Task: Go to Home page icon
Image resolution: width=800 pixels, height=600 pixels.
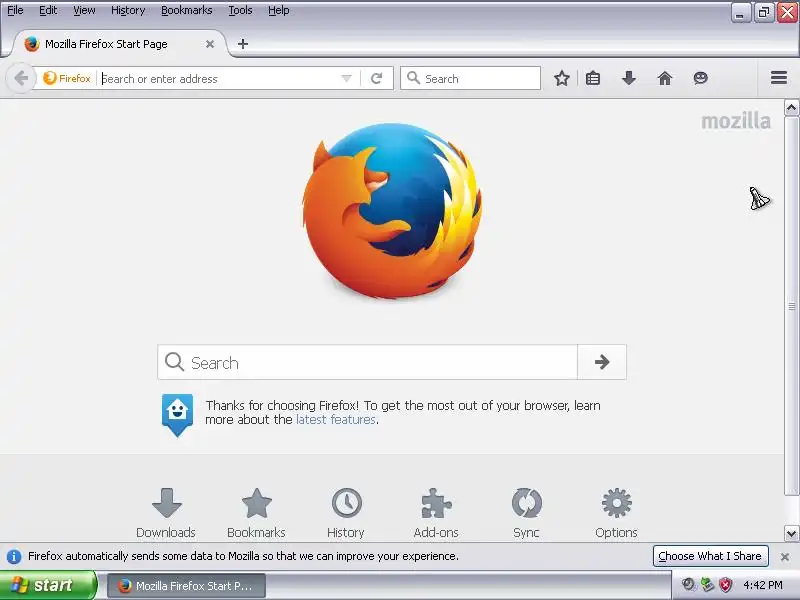Action: point(665,78)
